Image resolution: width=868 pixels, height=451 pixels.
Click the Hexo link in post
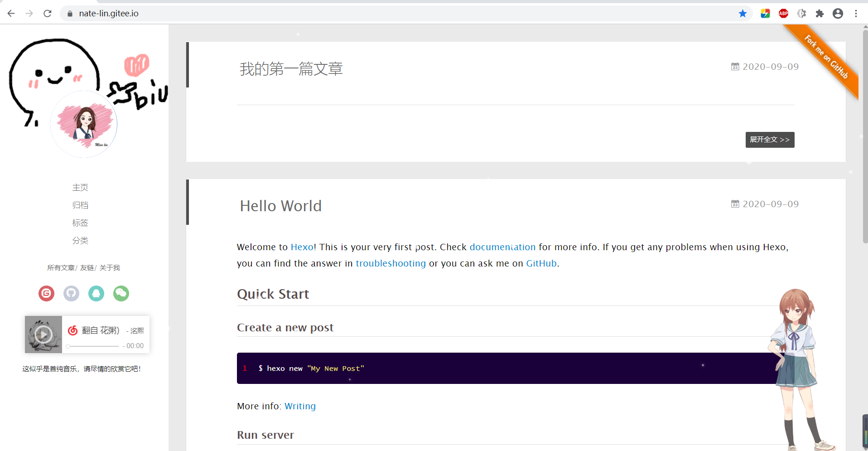coord(302,247)
